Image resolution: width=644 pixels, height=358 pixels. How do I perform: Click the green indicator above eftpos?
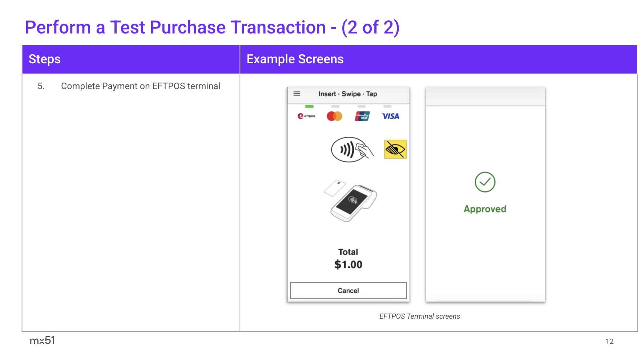point(309,106)
